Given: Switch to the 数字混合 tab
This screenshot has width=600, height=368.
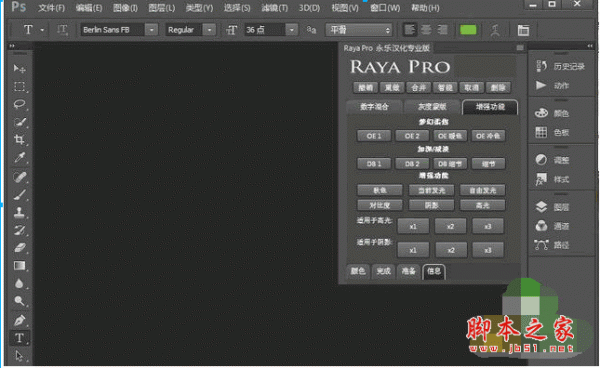Looking at the screenshot, I should tap(374, 107).
